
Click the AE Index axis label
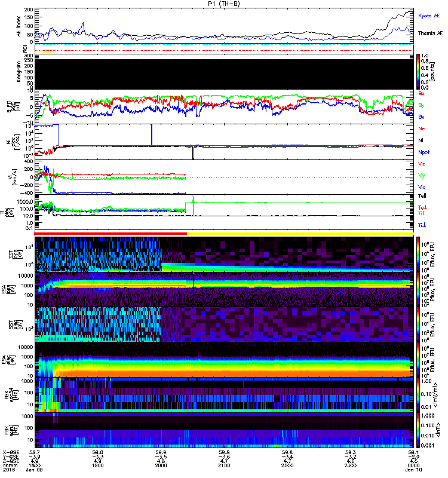pos(19,26)
